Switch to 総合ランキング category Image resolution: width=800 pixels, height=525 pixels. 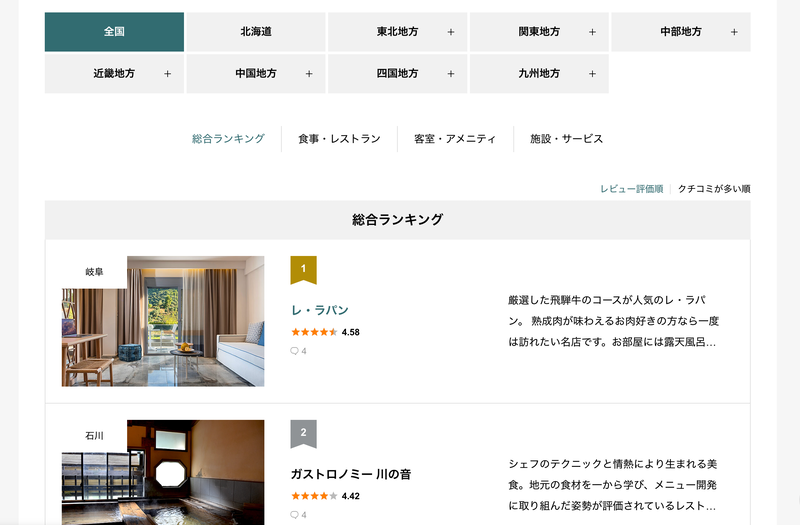point(228,139)
